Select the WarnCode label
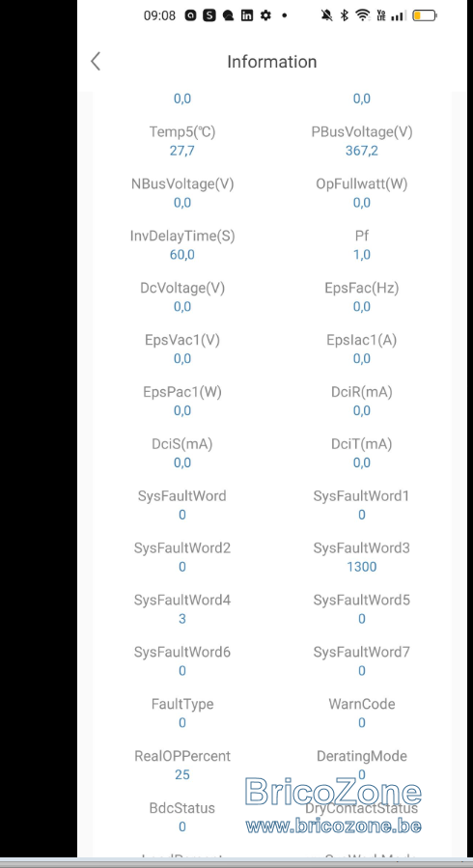 (x=361, y=704)
